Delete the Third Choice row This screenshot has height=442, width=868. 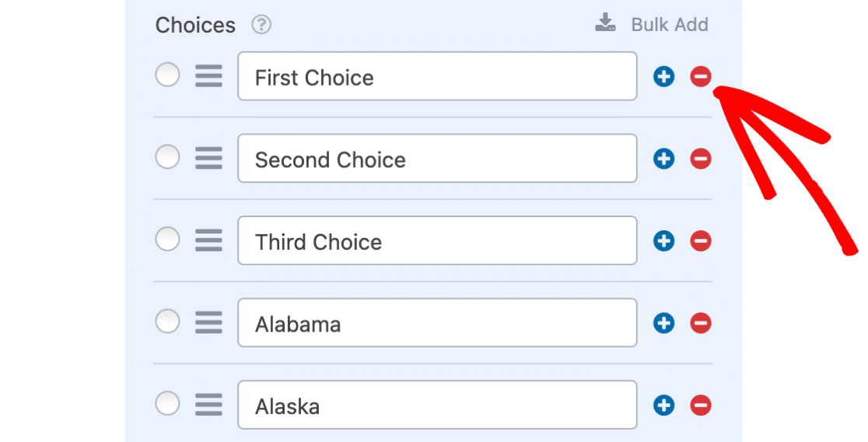tap(700, 241)
